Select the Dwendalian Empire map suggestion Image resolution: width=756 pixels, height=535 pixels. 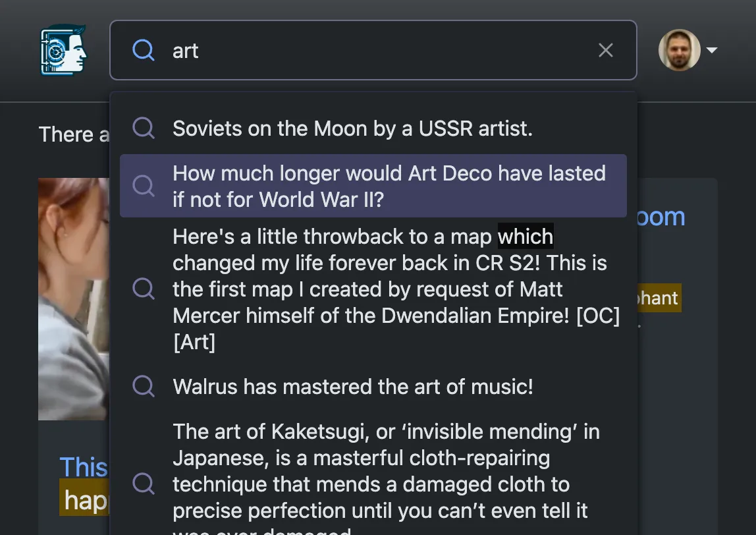(395, 289)
